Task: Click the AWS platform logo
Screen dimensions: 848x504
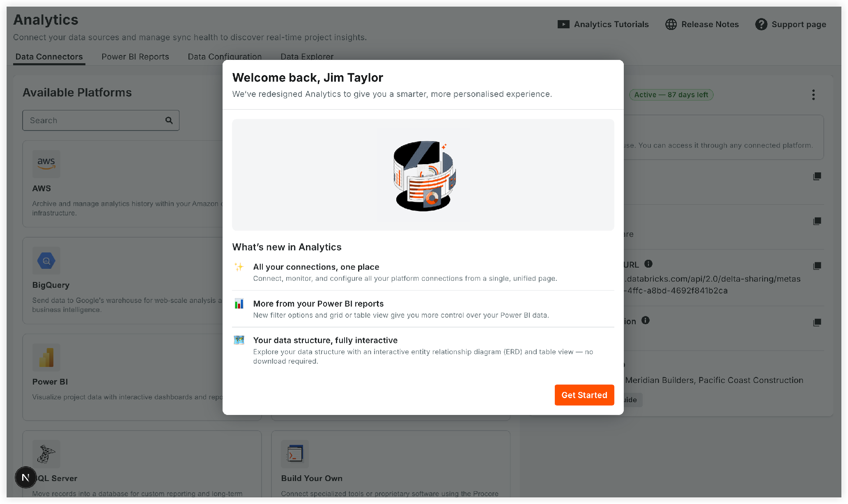Action: click(x=46, y=164)
